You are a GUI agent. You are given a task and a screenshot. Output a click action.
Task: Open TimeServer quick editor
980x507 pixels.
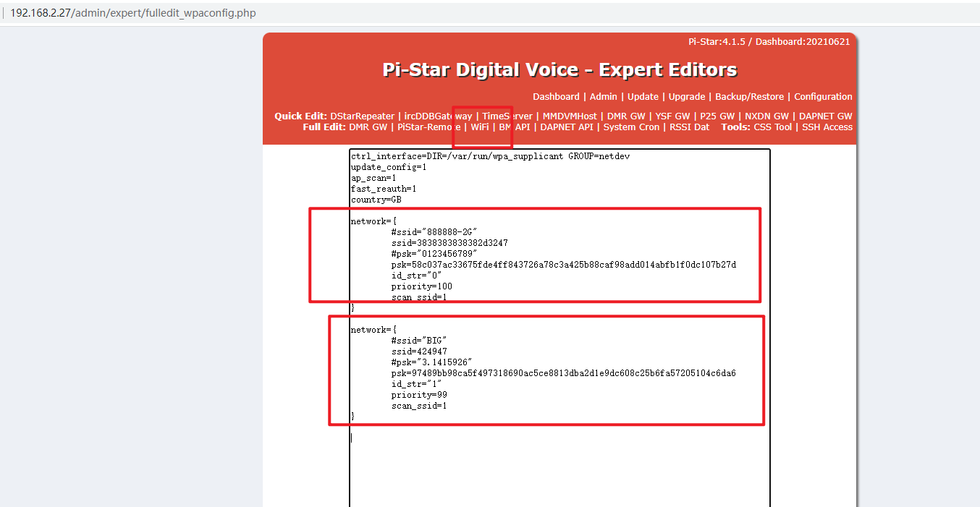(507, 116)
